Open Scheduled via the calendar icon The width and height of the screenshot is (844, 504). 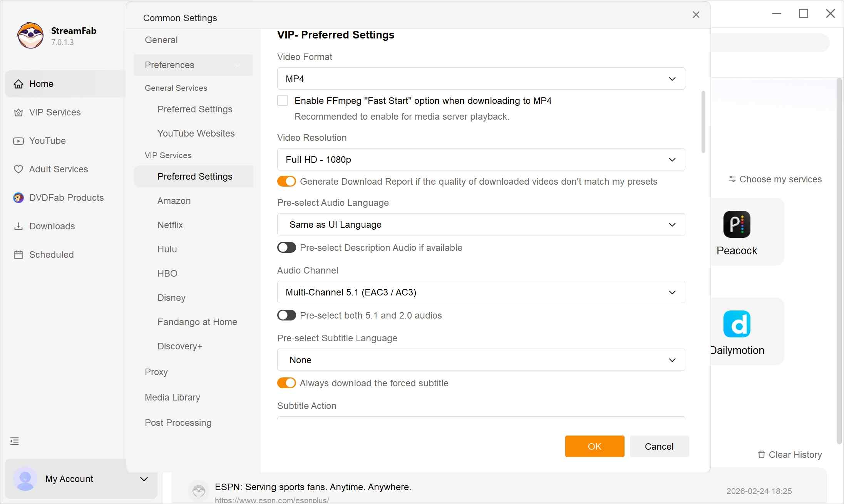(18, 254)
